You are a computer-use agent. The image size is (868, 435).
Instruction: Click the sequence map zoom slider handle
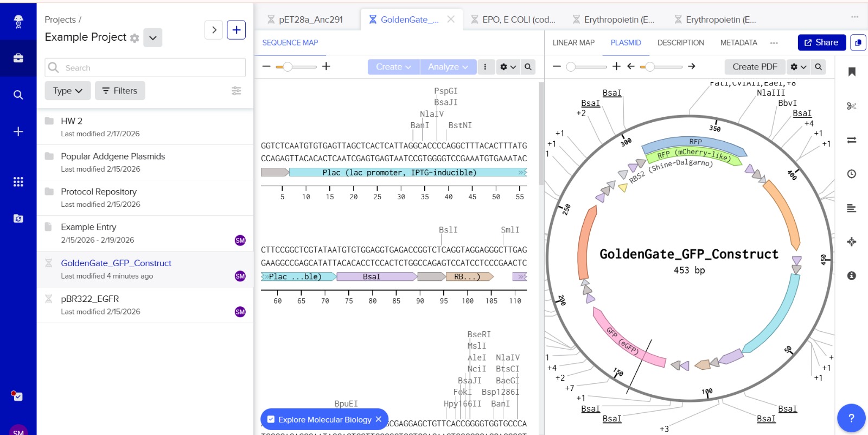click(x=288, y=67)
